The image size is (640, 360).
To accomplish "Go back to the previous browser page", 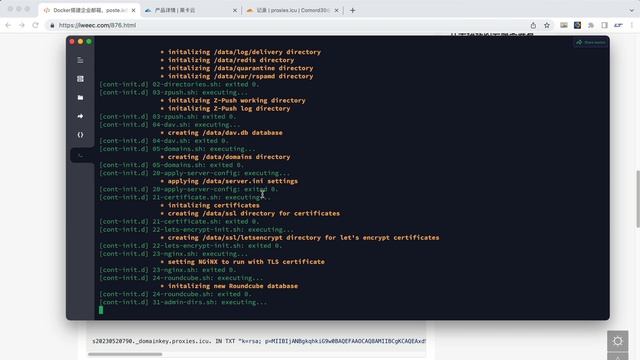I will [x=9, y=25].
